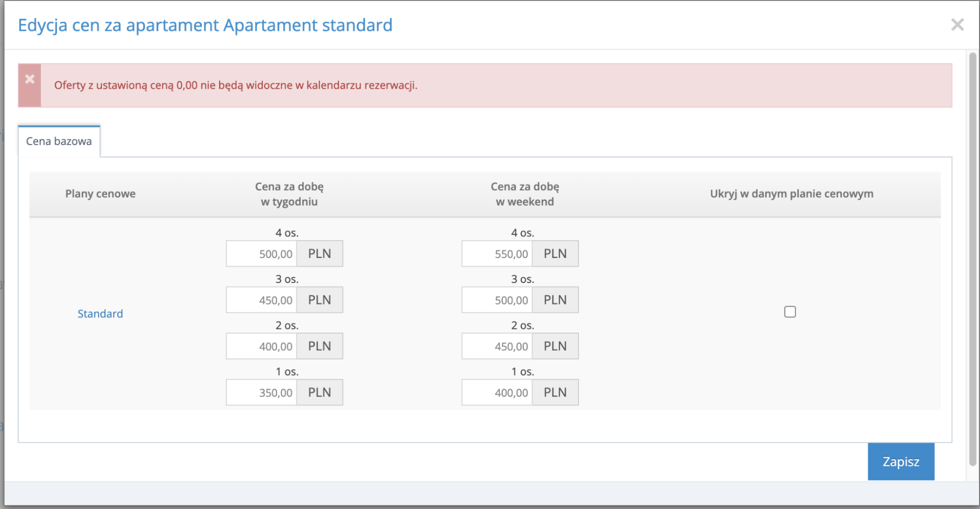
Task: Dismiss the red warning alert
Action: tap(30, 79)
